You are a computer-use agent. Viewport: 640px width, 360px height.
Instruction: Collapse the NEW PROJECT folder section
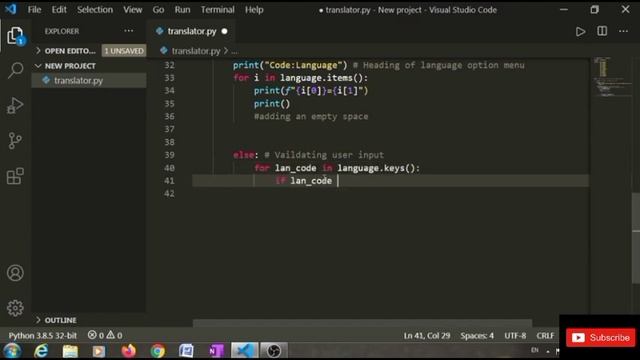pyautogui.click(x=38, y=66)
